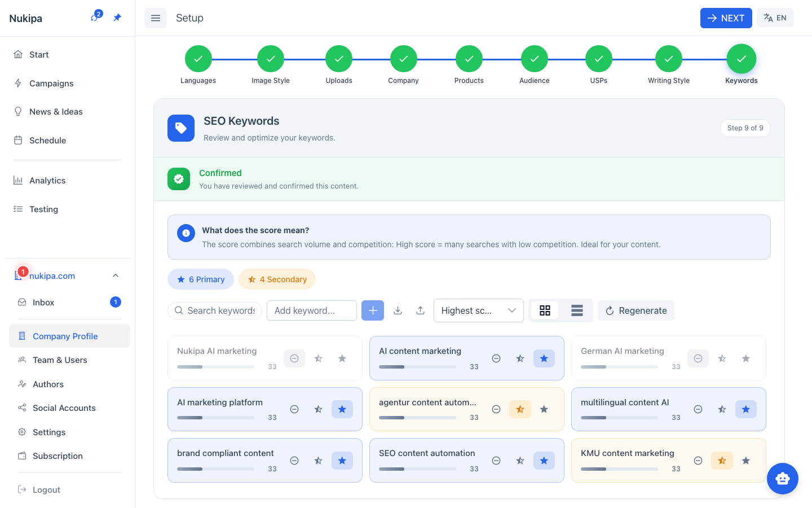Image resolution: width=812 pixels, height=508 pixels.
Task: Click the download keywords icon
Action: coord(398,310)
